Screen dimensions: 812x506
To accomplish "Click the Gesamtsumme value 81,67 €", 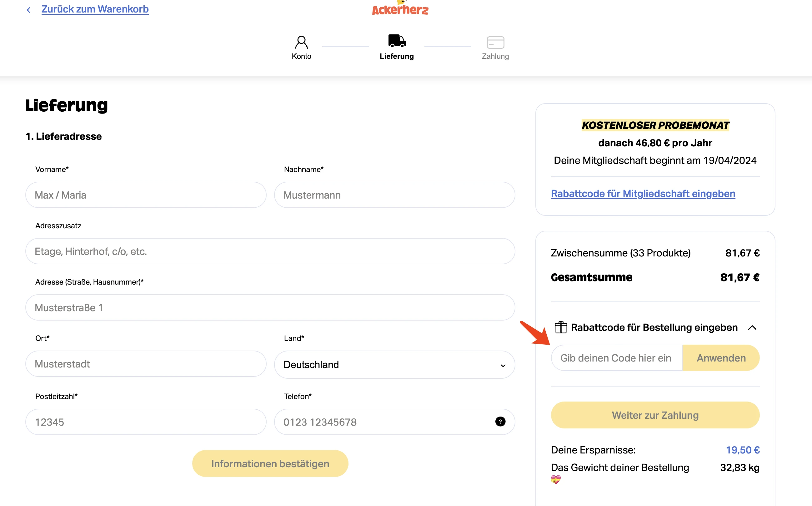I will coord(740,277).
